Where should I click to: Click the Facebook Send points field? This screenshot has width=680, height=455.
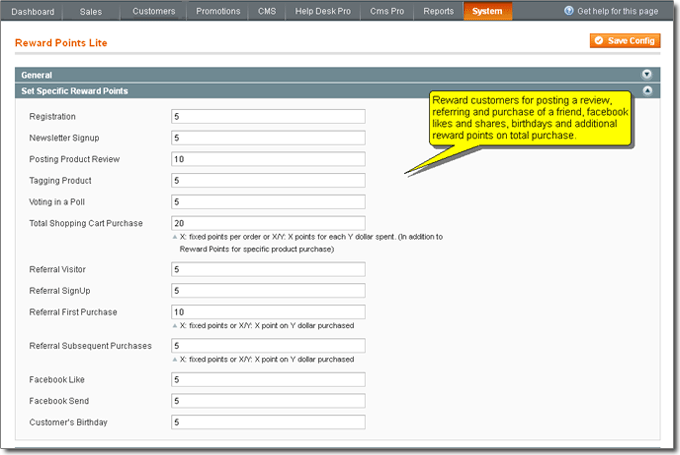268,400
